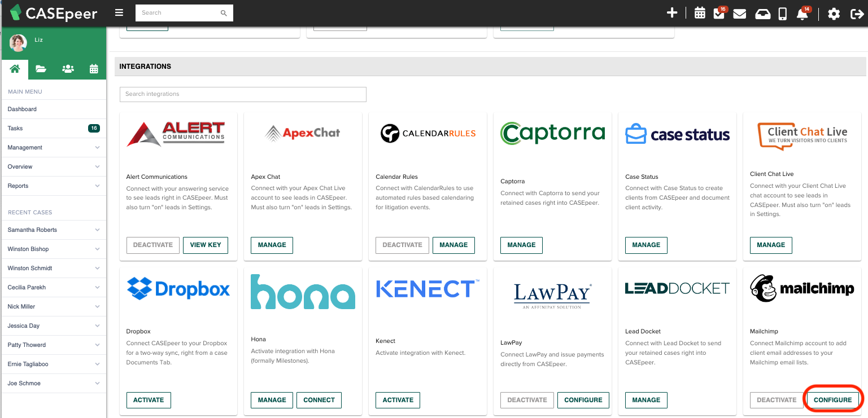Screen dimensions: 868x418
Task: Expand Nick Miller recent case
Action: (x=53, y=307)
